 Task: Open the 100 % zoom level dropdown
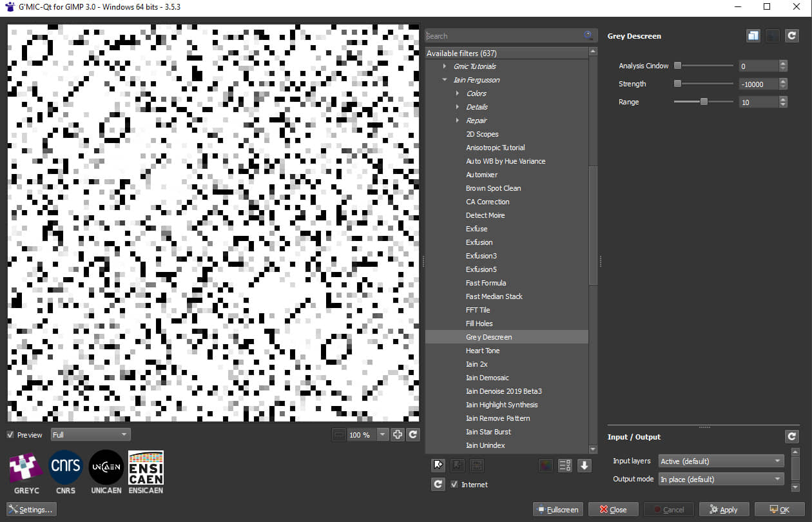coord(383,435)
